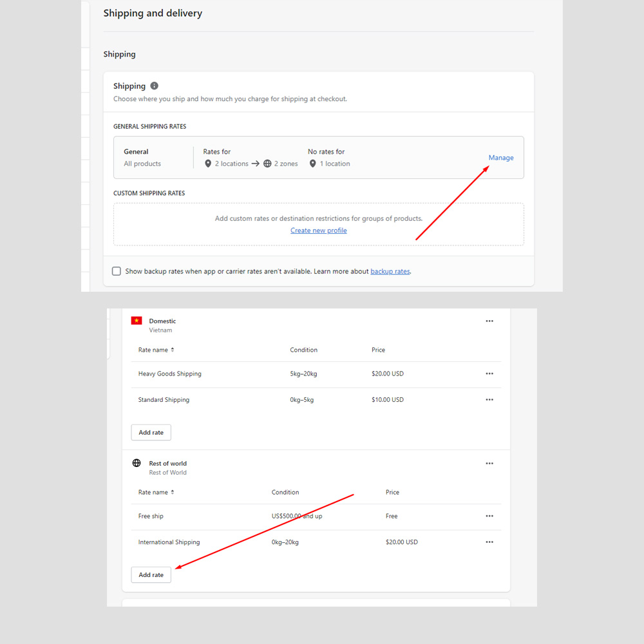The image size is (644, 644).
Task: Open the Rest of world zone three-dot menu
Action: point(489,464)
